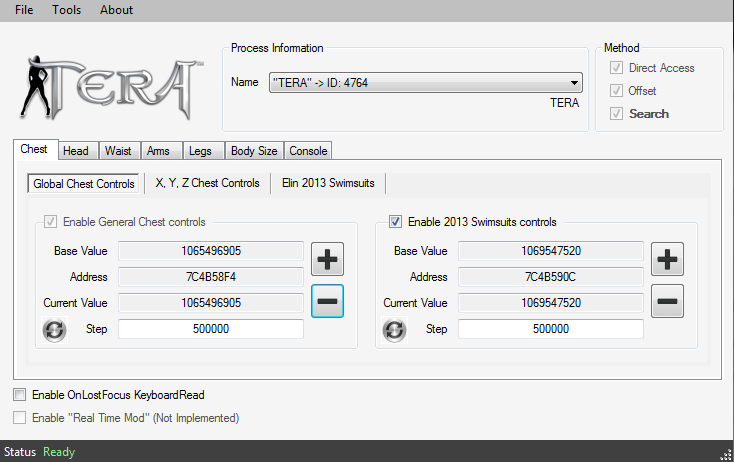735x462 pixels.
Task: Switch to the Console tab
Action: 307,151
